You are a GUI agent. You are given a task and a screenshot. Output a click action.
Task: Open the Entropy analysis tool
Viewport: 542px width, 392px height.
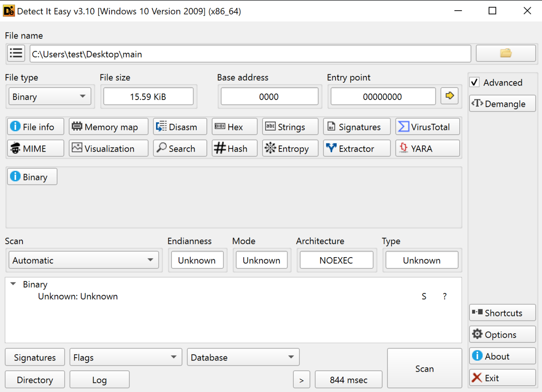290,149
